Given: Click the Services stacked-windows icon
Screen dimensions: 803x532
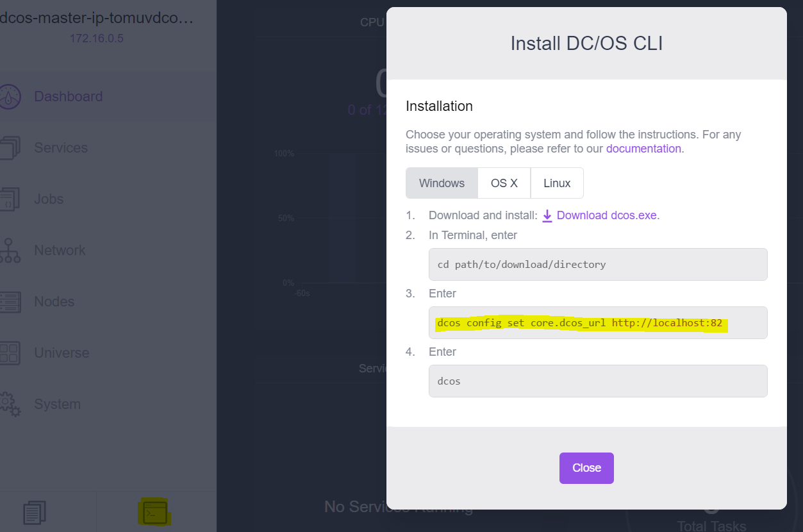Looking at the screenshot, I should [x=8, y=148].
